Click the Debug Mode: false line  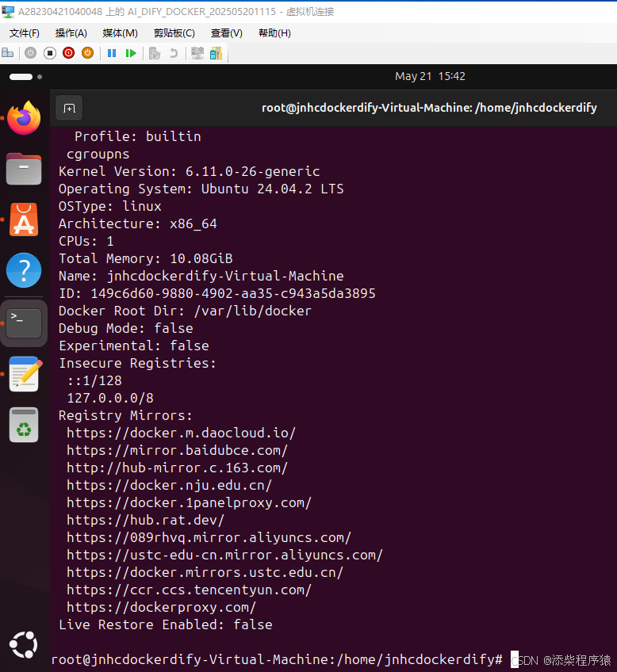(x=125, y=328)
